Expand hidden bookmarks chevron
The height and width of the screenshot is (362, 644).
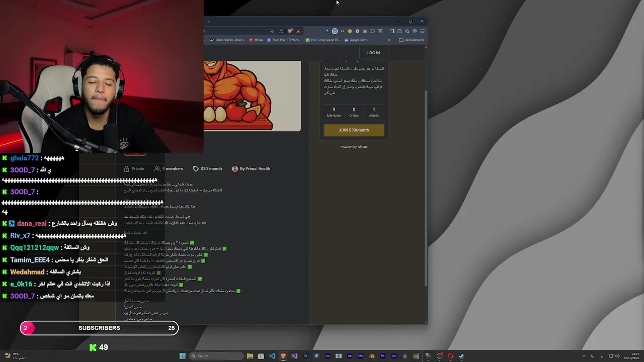(x=389, y=40)
